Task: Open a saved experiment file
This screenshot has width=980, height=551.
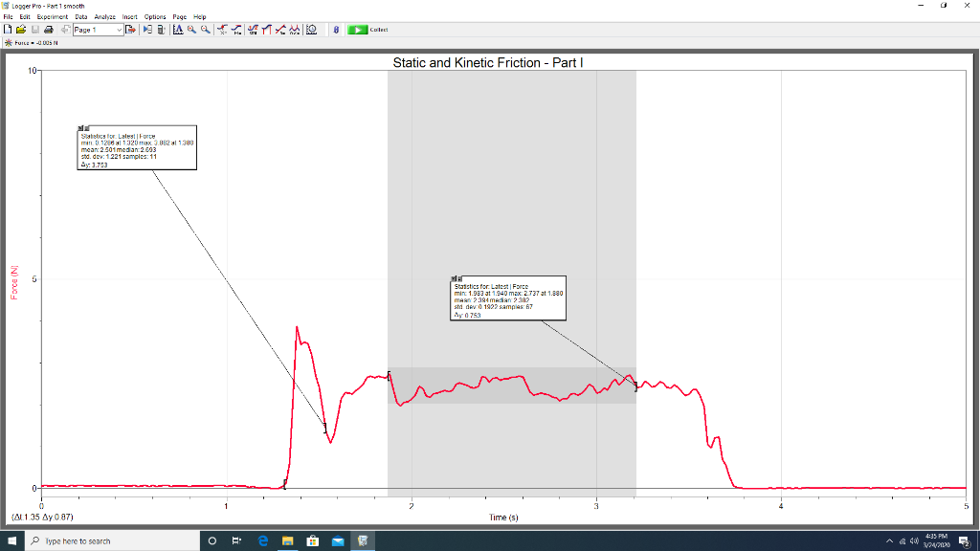Action: coord(19,29)
